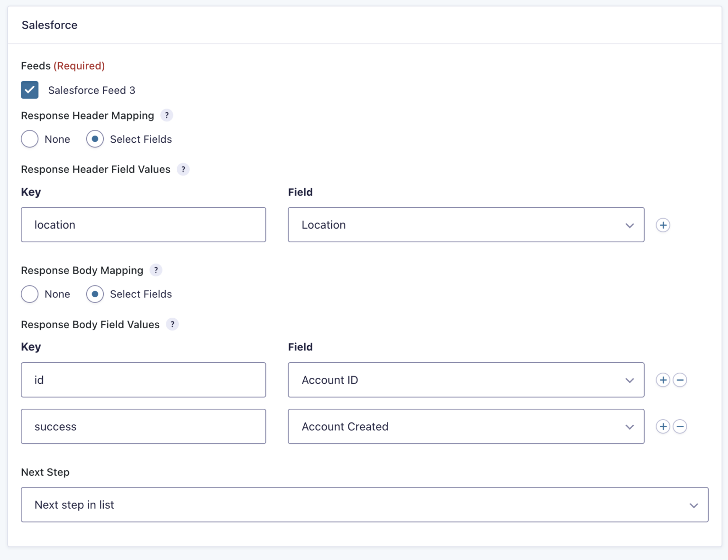Screen dimensions: 728x560
Task: Click the id key input field
Action: (x=143, y=380)
